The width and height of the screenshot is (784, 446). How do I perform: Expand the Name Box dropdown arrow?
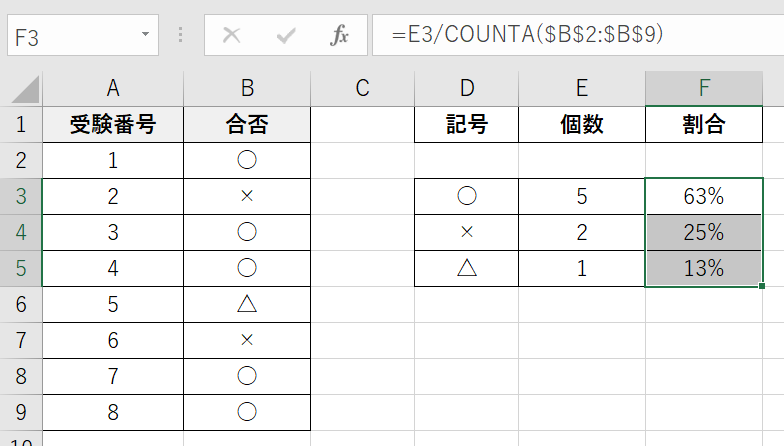(x=146, y=35)
